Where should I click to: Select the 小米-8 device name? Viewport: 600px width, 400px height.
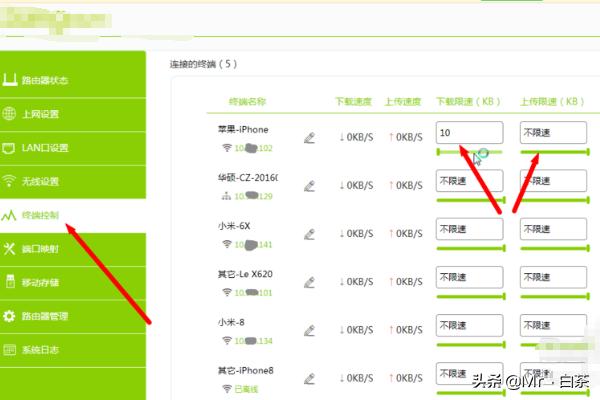(x=231, y=322)
